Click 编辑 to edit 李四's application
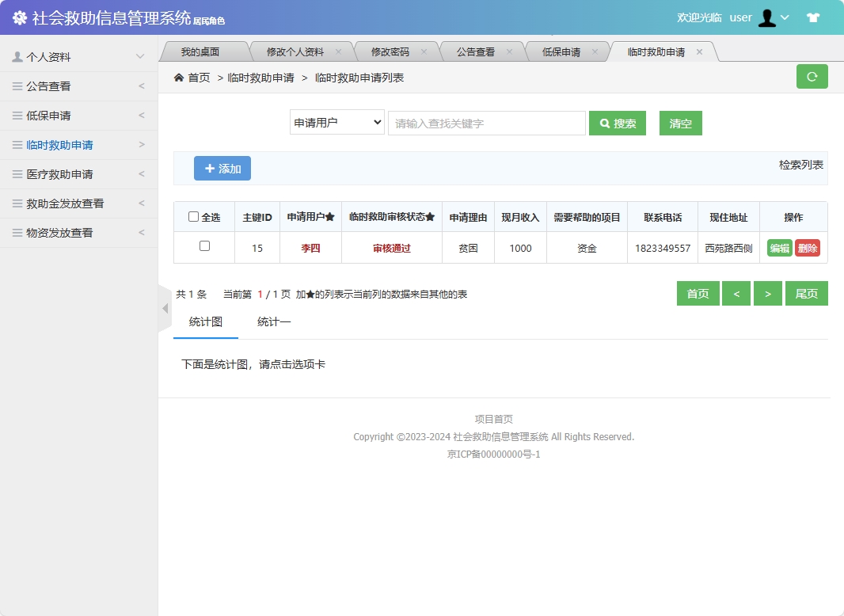 point(778,247)
